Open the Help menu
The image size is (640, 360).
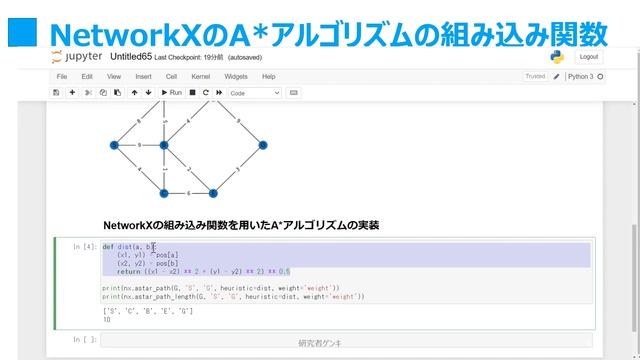(x=269, y=76)
